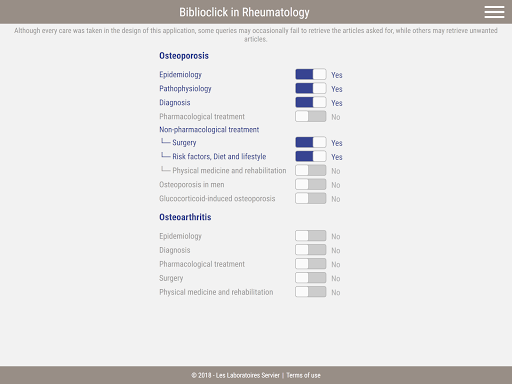Toggle Osteoarthritis Surgery switch on

(311, 278)
